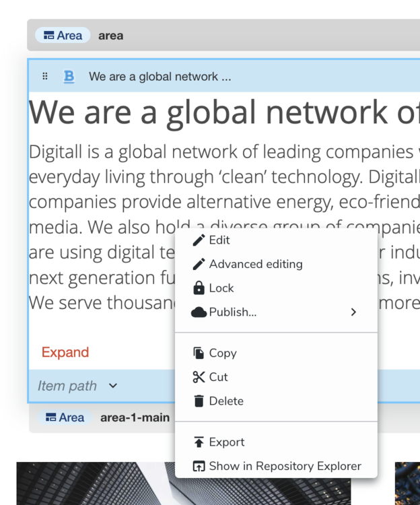Select Show in Repository Explorer
This screenshot has height=505, width=420.
click(x=285, y=466)
